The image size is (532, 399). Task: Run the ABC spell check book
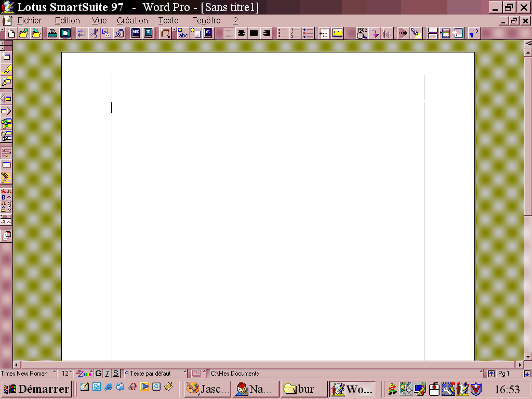pos(136,33)
